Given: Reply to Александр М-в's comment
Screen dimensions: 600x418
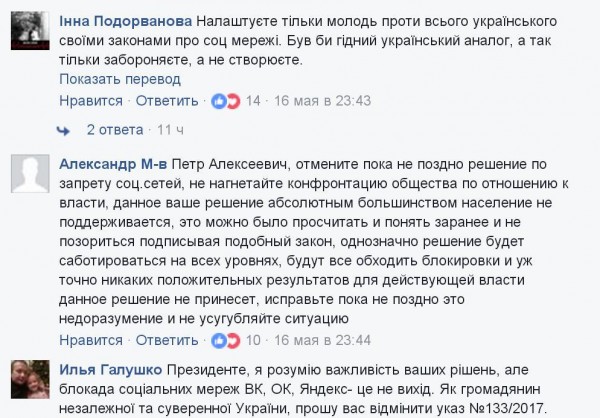Looking at the screenshot, I should click(166, 340).
